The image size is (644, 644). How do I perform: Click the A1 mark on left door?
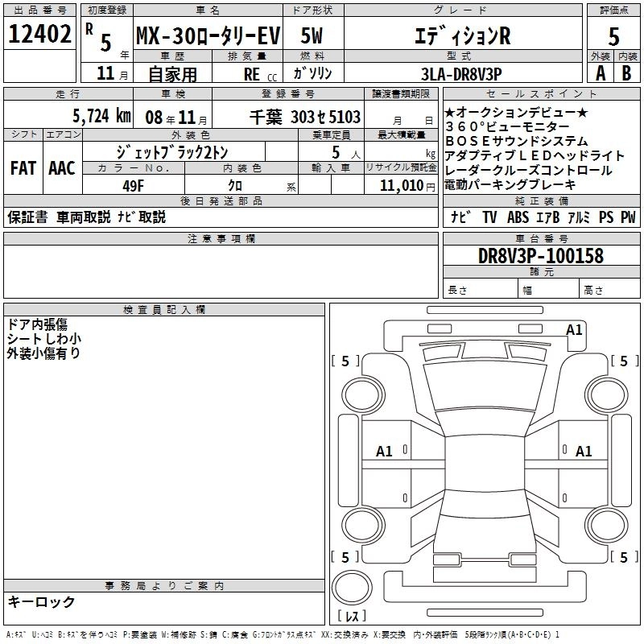[385, 452]
